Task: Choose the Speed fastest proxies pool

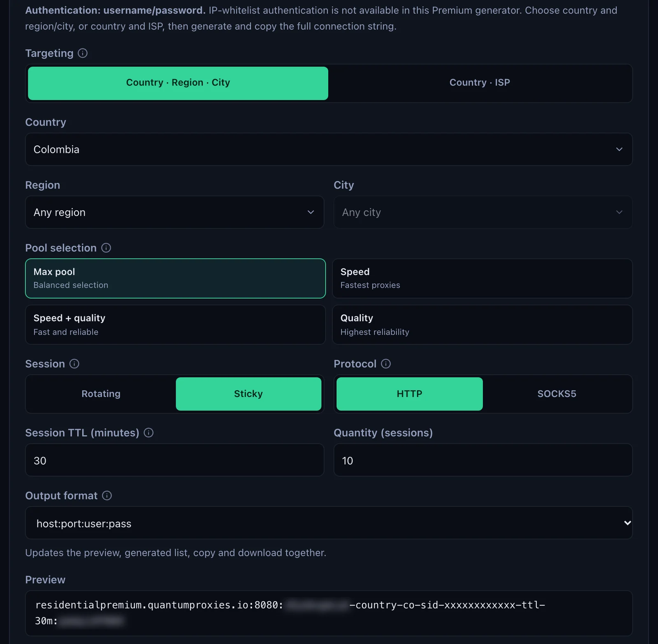Action: (x=482, y=278)
